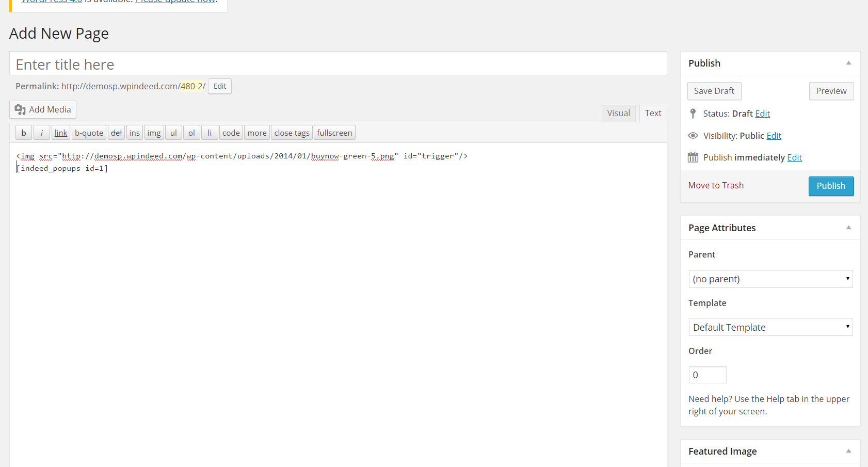
Task: Insert a hyperlink with the link button
Action: (x=61, y=133)
